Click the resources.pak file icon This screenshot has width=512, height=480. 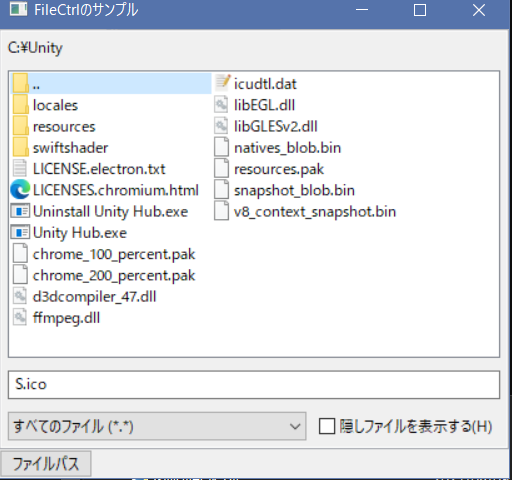(221, 168)
